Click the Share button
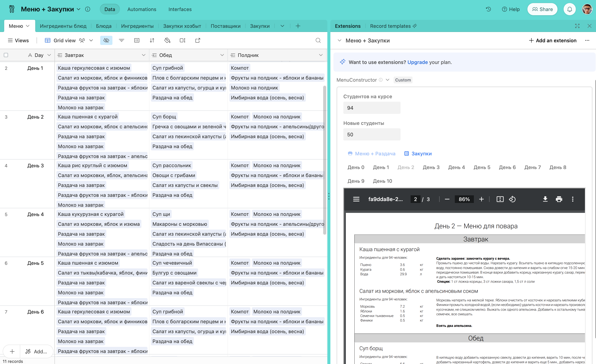The width and height of the screenshot is (596, 364). click(x=542, y=9)
